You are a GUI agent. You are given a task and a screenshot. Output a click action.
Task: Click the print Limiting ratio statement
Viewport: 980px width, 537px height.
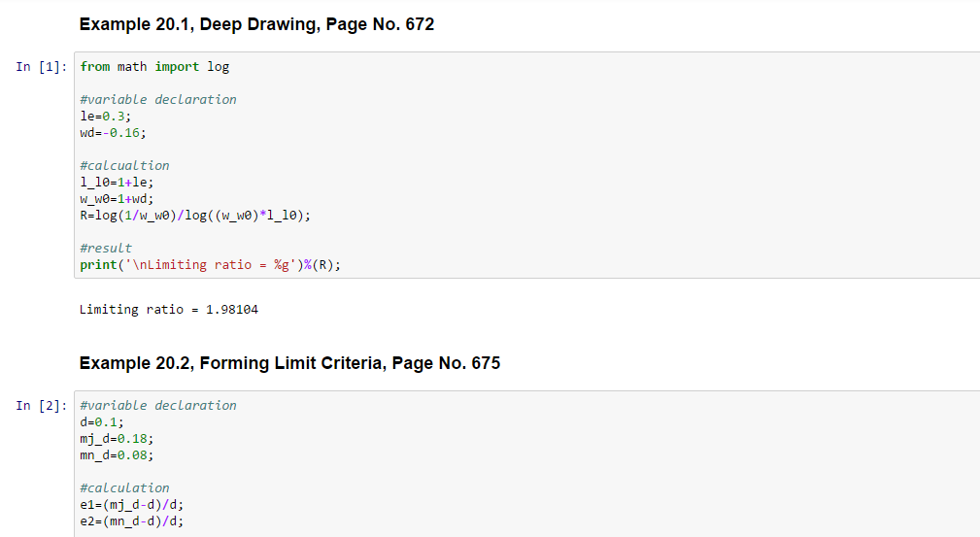tap(211, 264)
